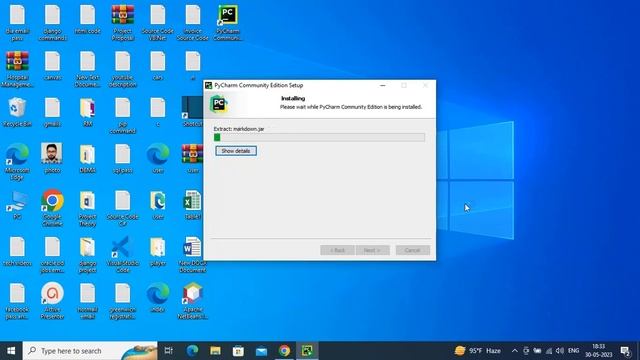640x360 pixels.
Task: Select the hotmail email file
Action: pyautogui.click(x=87, y=301)
